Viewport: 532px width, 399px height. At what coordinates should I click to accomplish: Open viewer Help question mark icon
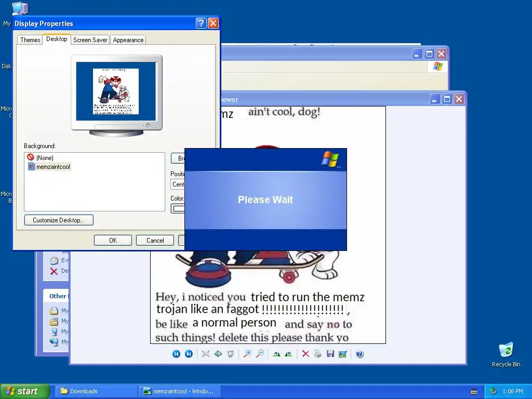(x=360, y=354)
